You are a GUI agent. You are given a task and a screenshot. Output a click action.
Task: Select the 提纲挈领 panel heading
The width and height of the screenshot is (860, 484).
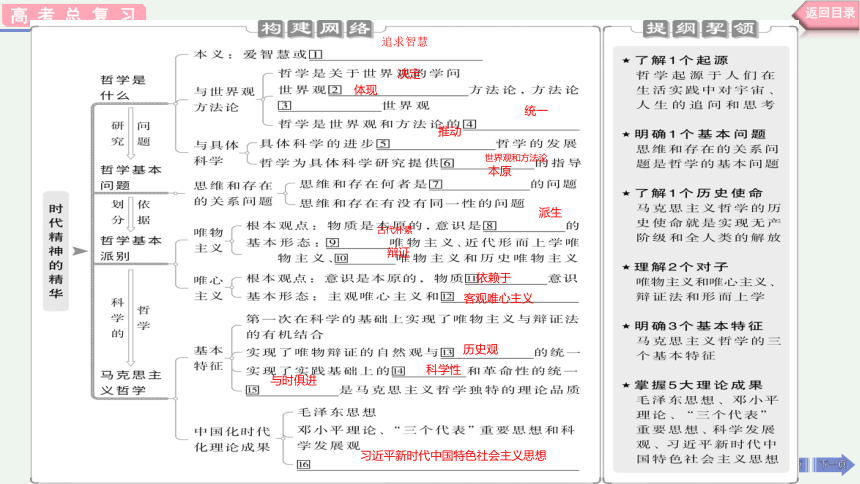(x=700, y=29)
